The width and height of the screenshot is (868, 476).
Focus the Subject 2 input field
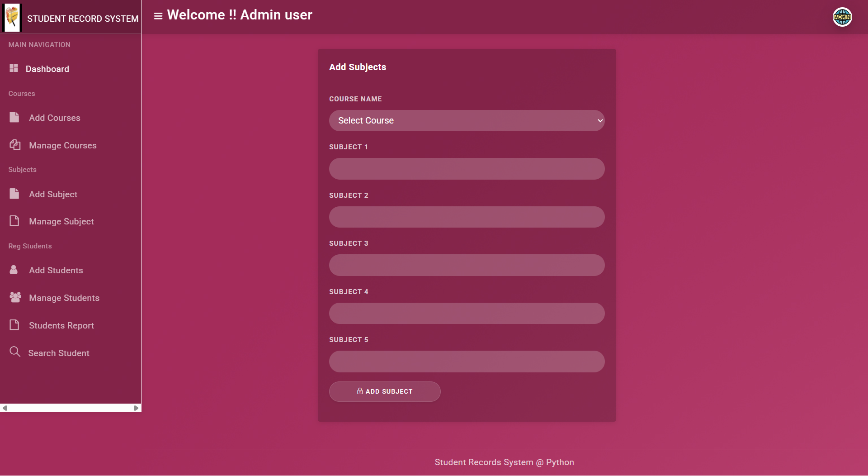click(x=467, y=217)
